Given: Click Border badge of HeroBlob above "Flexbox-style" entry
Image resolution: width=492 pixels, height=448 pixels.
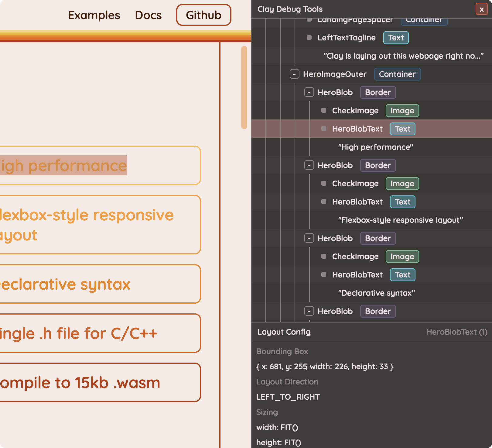Looking at the screenshot, I should pos(378,165).
